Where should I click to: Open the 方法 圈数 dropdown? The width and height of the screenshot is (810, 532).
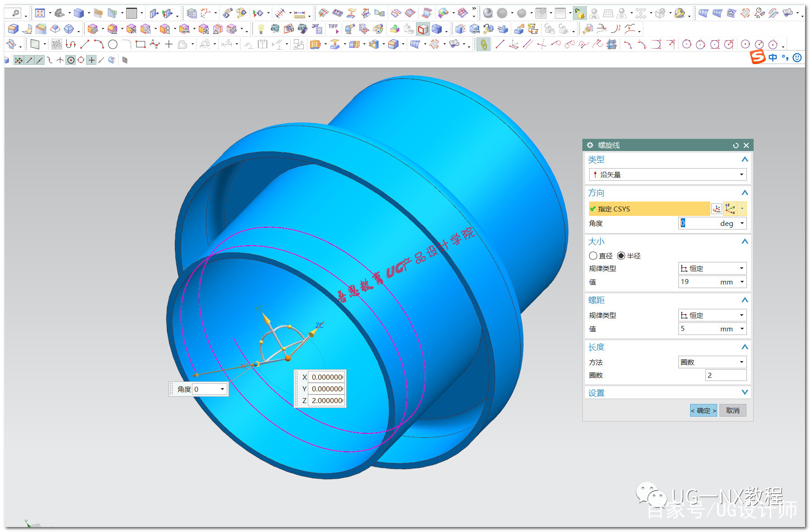712,362
